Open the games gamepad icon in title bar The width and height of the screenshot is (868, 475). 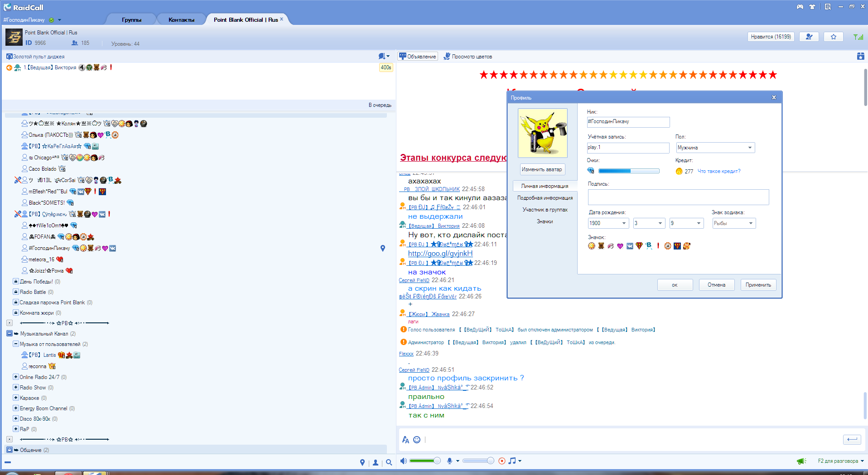(800, 7)
